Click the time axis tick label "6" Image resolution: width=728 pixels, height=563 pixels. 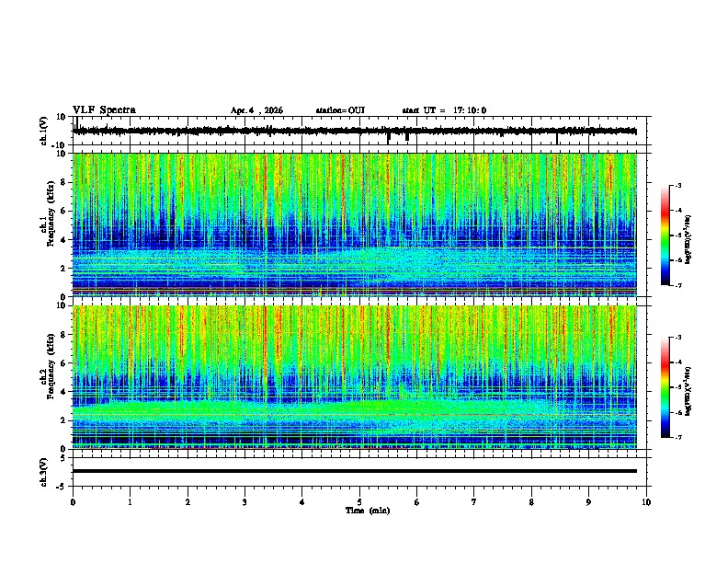(x=417, y=502)
